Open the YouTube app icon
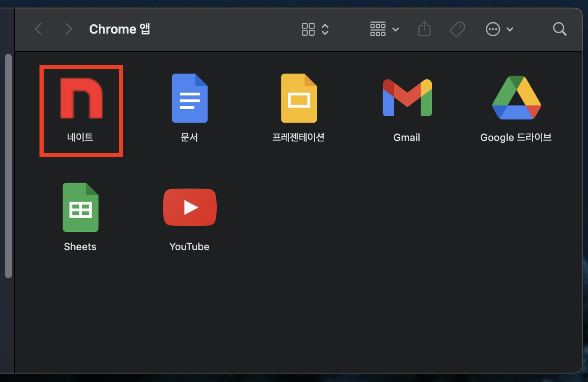 pos(190,207)
